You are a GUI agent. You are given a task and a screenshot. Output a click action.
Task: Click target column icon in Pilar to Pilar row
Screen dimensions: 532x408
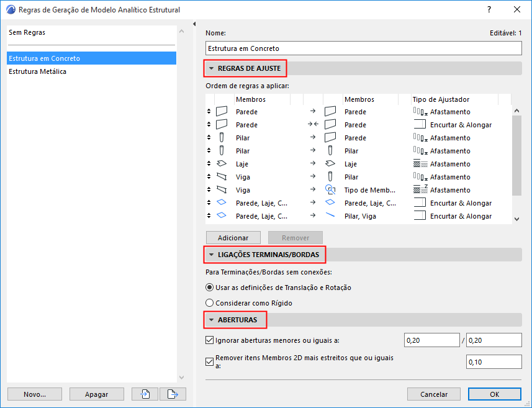[x=330, y=150]
